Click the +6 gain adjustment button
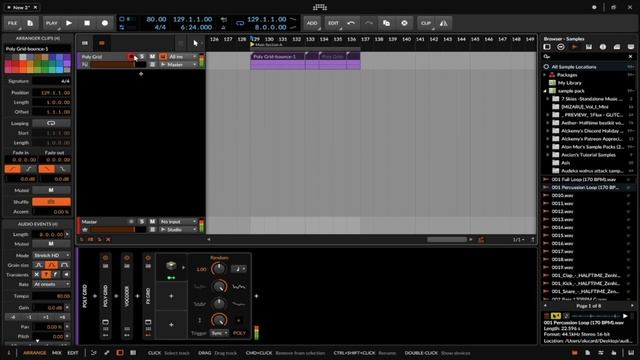This screenshot has width=640, height=360. coord(62,317)
